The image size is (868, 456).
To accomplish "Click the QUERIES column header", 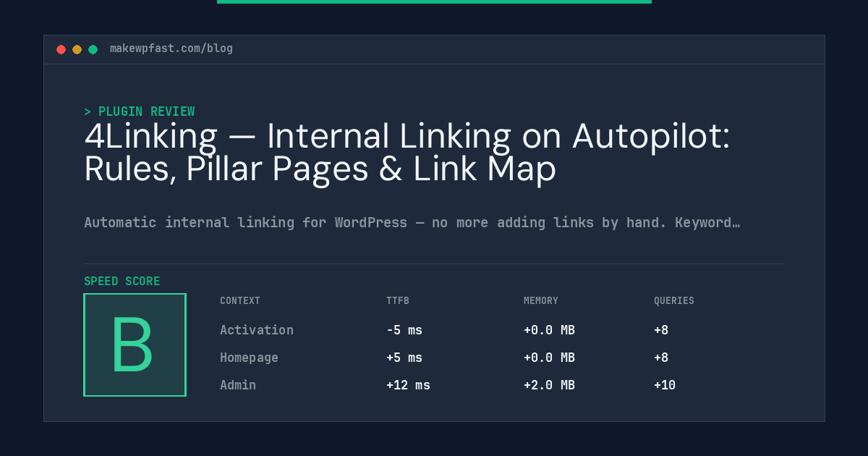I will (x=674, y=301).
